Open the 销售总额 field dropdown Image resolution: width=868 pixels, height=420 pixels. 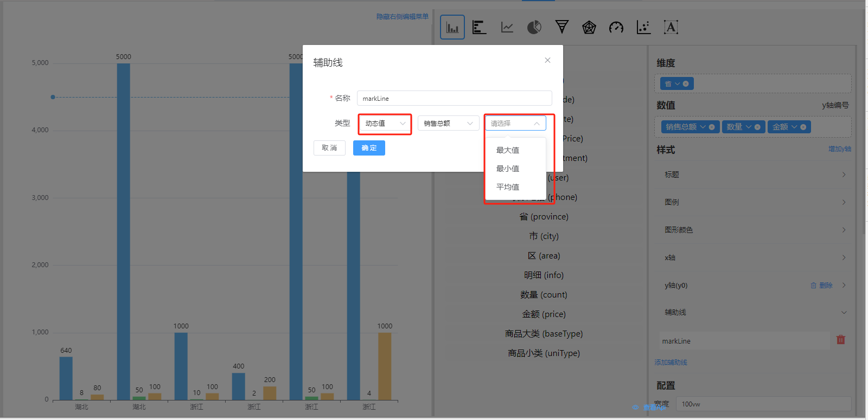pyautogui.click(x=448, y=124)
